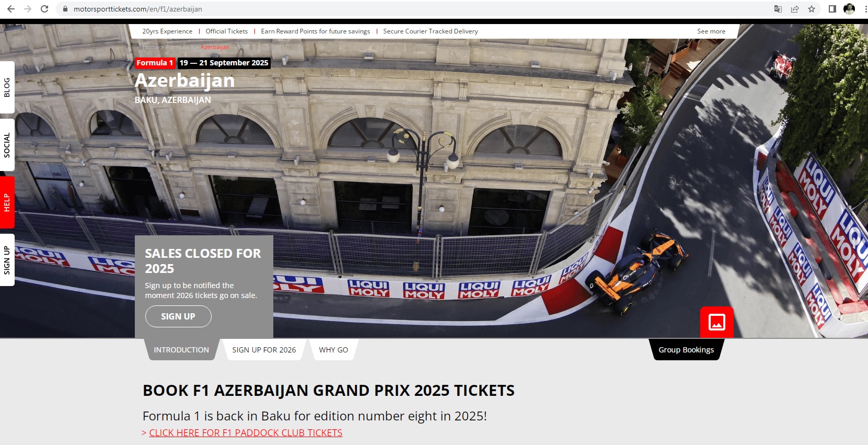
Task: Click the share page icon
Action: 795,9
